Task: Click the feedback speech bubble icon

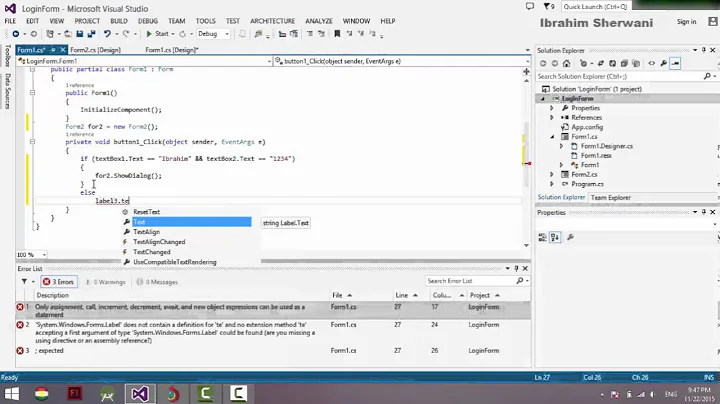Action: (530, 6)
